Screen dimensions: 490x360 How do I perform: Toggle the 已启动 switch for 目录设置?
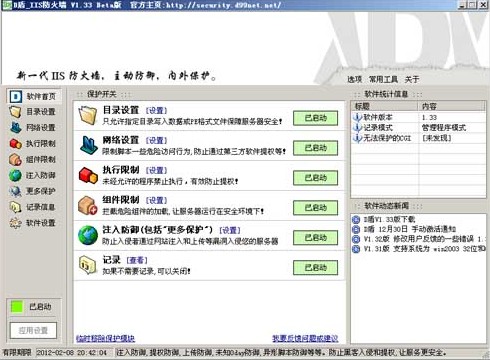(315, 118)
